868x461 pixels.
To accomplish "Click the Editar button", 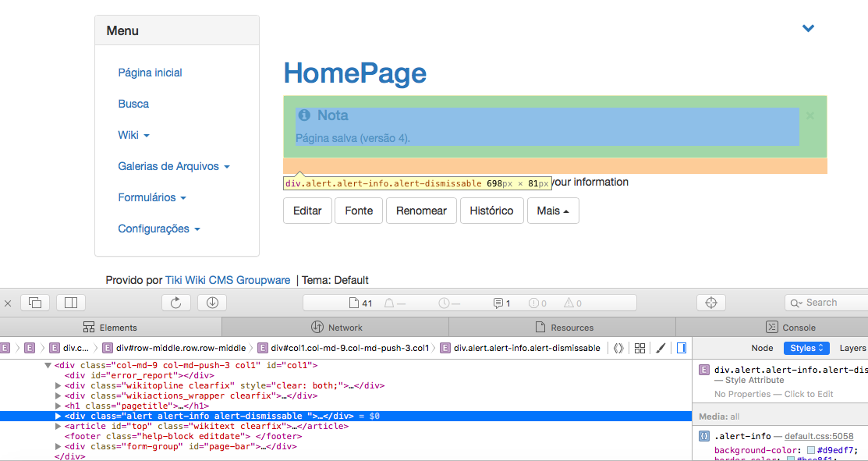I will tap(307, 211).
